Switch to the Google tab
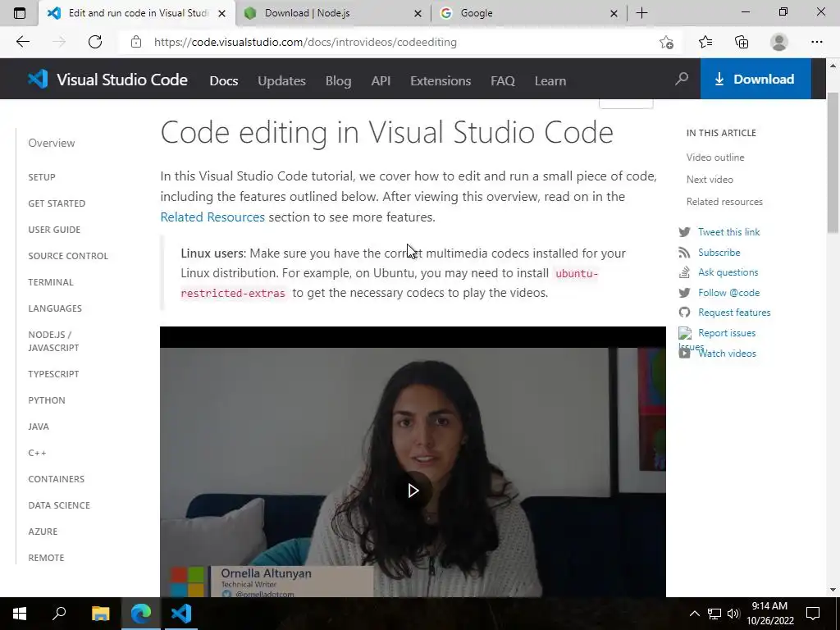Image resolution: width=840 pixels, height=630 pixels. pos(529,13)
